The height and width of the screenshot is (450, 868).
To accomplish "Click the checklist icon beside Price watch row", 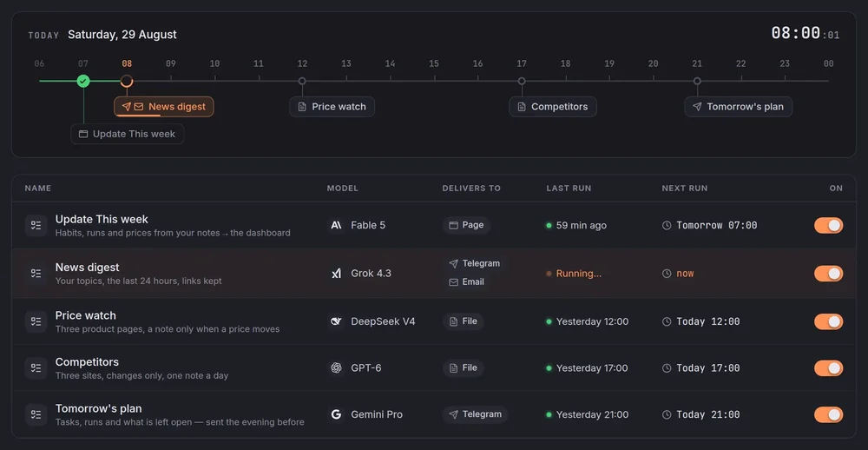I will [36, 321].
